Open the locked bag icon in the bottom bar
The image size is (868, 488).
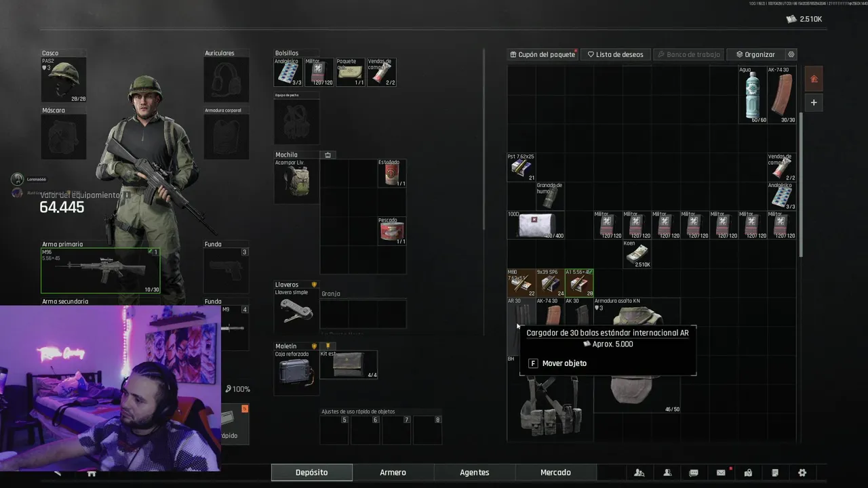(x=748, y=472)
